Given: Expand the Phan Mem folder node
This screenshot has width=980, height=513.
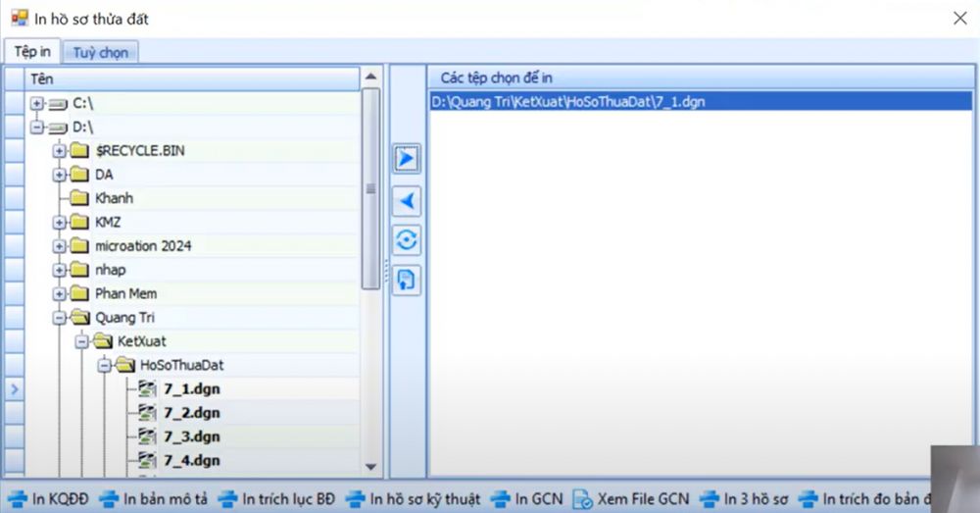Looking at the screenshot, I should point(61,293).
